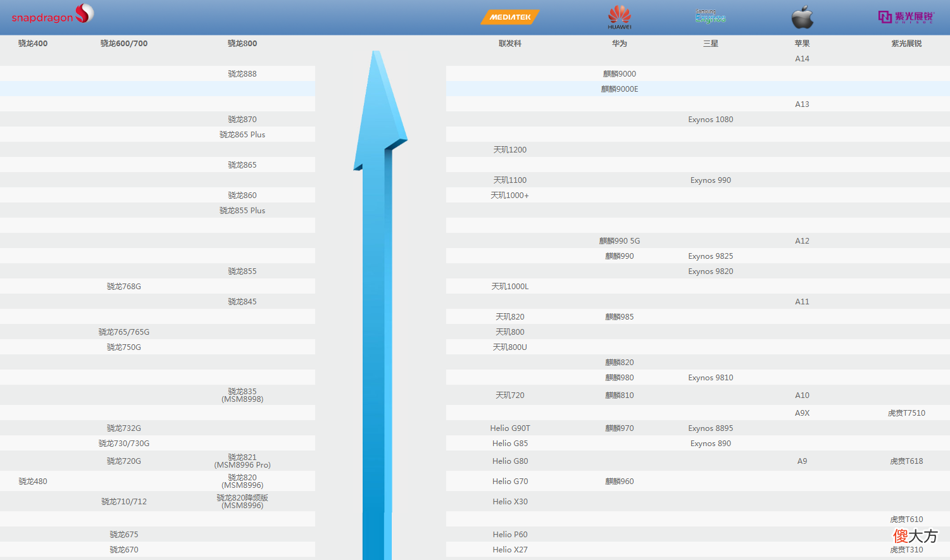Select the 紫光展锐 column header
This screenshot has width=950, height=560.
[x=906, y=44]
